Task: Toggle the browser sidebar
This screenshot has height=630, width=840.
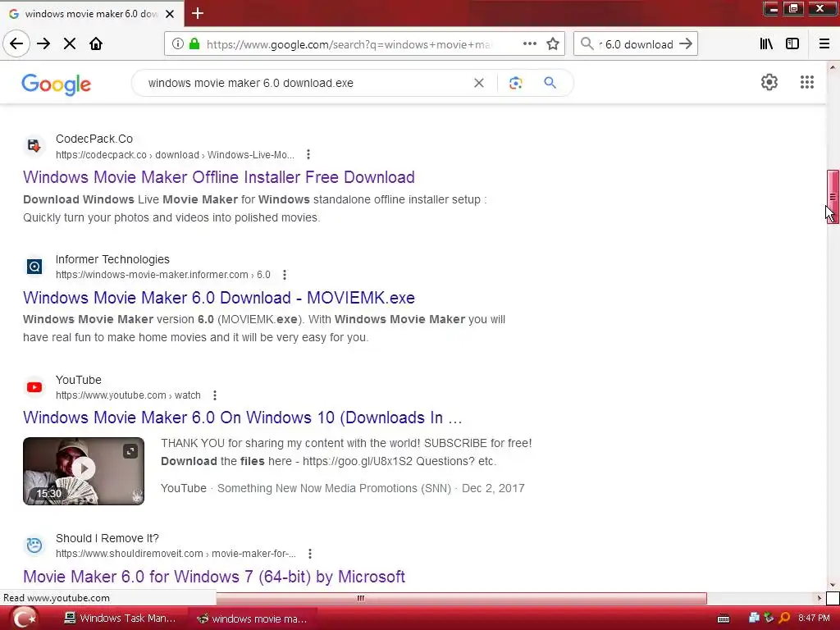Action: tap(792, 44)
